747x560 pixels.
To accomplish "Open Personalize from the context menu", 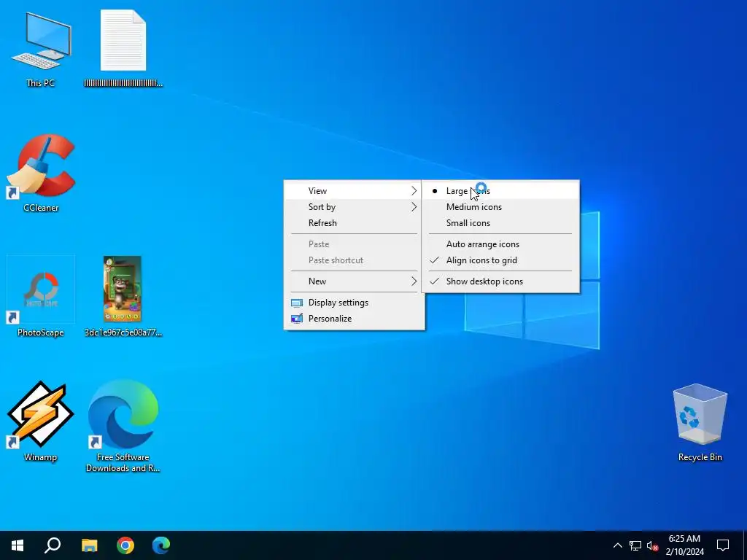I will [x=354, y=319].
